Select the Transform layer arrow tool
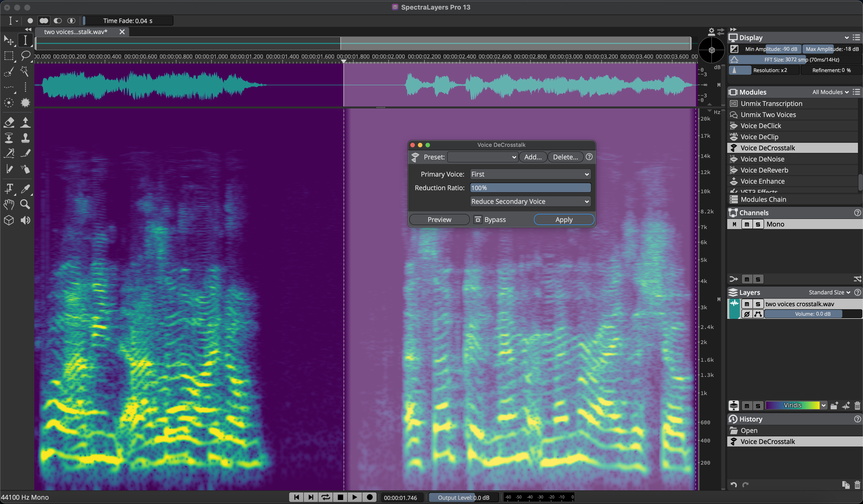 click(x=9, y=40)
